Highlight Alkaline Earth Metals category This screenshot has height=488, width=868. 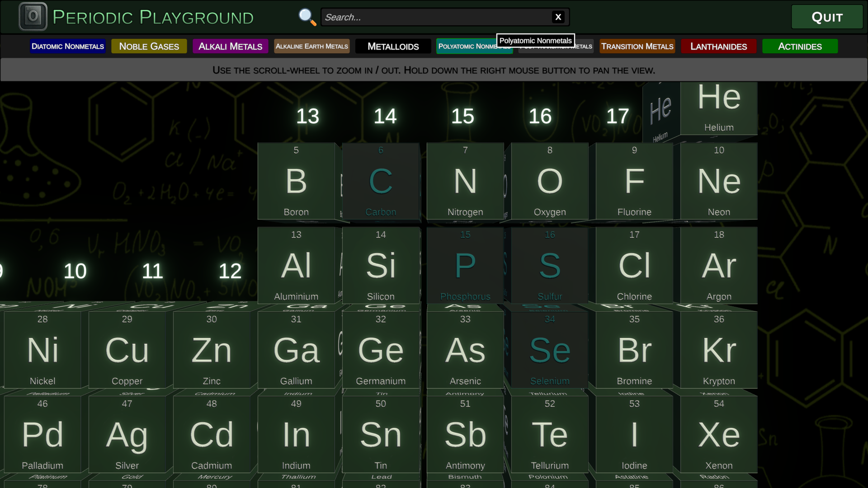tap(312, 46)
